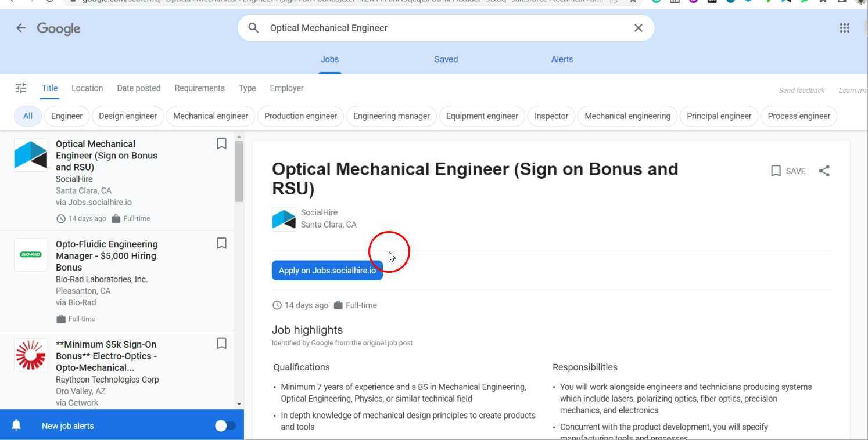Click into the Optical Mechanical Engineer search field
Screen dimensions: 868x440
[447, 28]
